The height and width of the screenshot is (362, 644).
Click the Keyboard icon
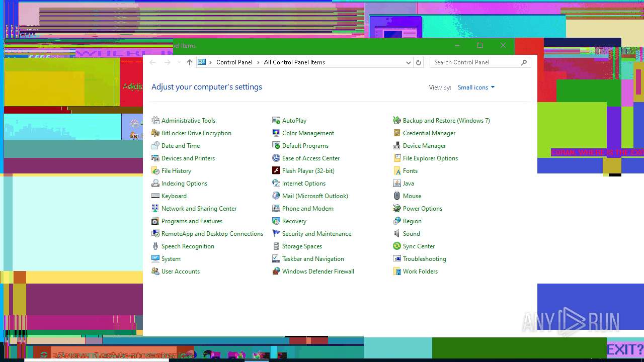(155, 196)
